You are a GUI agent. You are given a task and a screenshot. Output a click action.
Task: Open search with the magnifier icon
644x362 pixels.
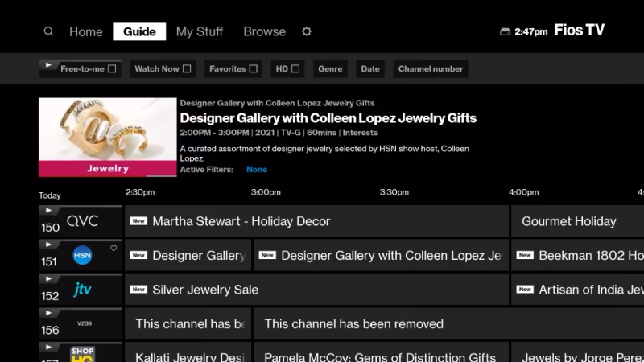click(49, 31)
